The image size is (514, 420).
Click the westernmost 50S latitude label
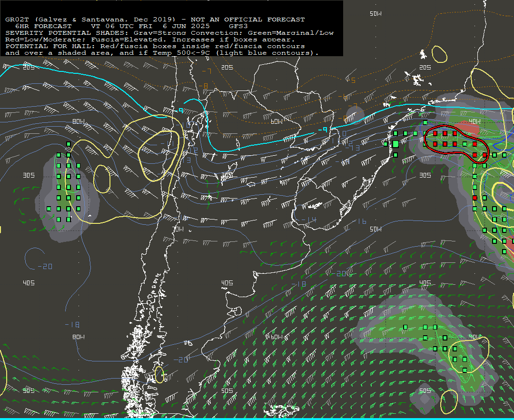pyautogui.click(x=29, y=390)
